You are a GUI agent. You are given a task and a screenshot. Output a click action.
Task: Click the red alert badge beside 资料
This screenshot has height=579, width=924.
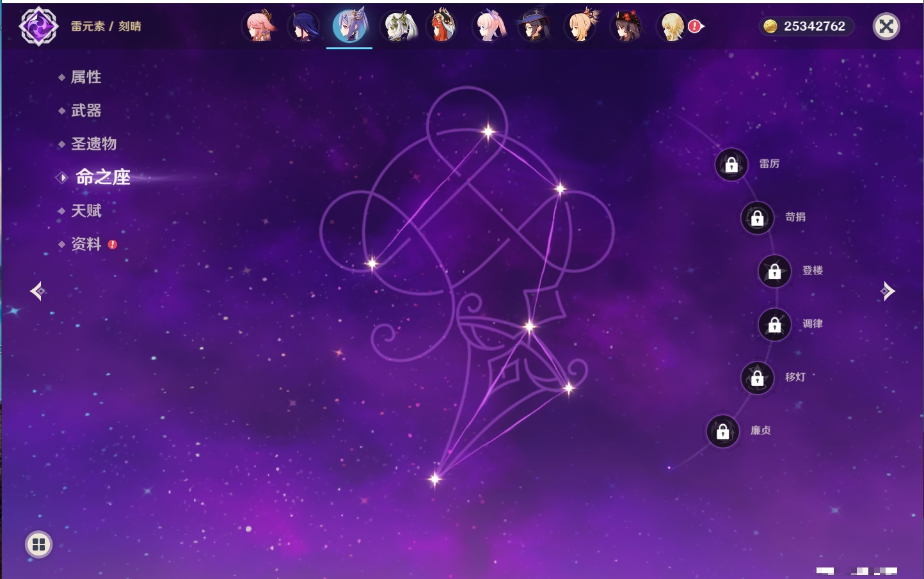[113, 244]
